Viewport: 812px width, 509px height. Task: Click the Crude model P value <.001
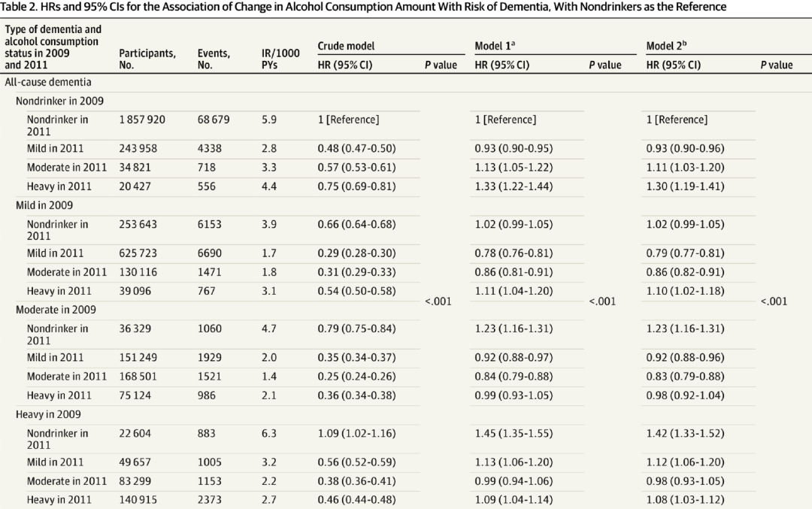click(x=438, y=301)
